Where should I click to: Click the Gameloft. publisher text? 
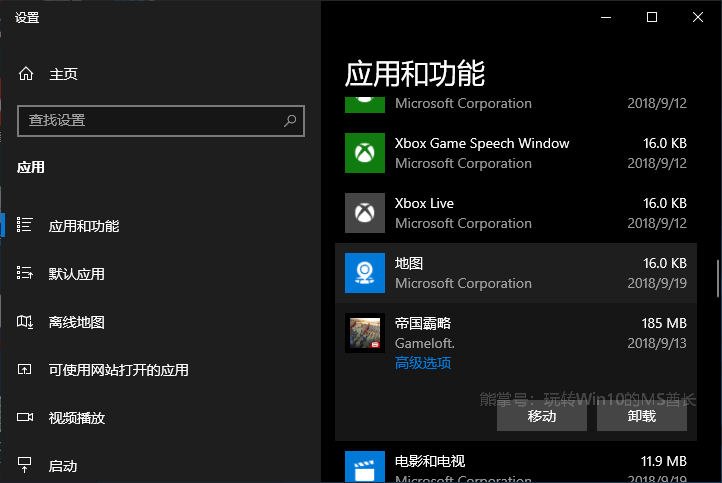[x=425, y=343]
